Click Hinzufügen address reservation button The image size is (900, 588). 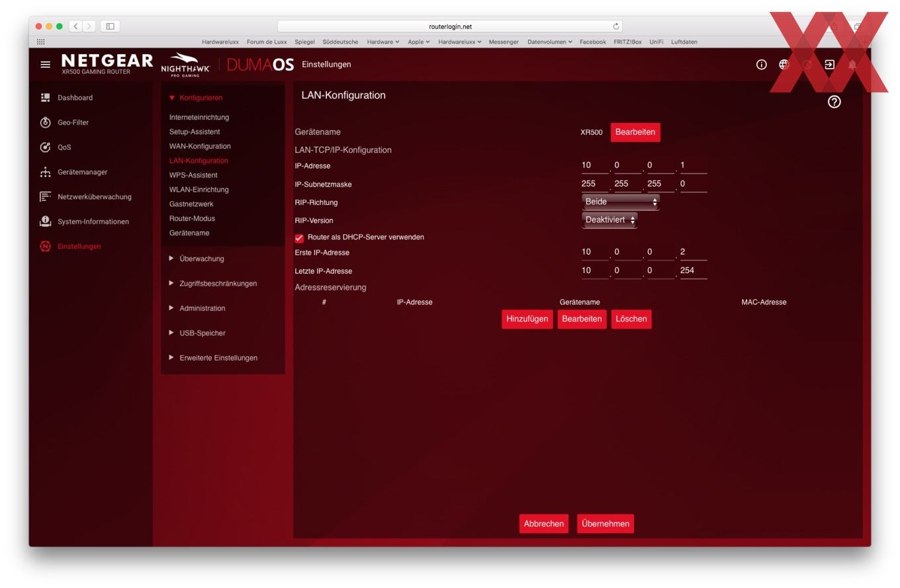coord(527,319)
